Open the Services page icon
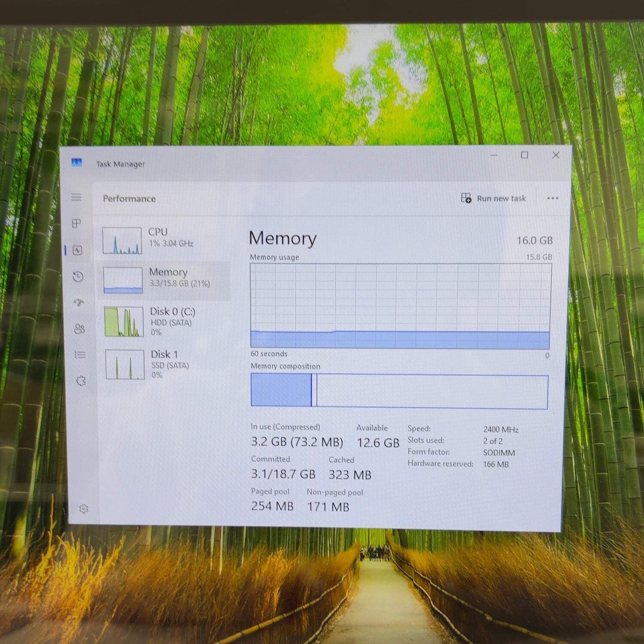 [81, 381]
